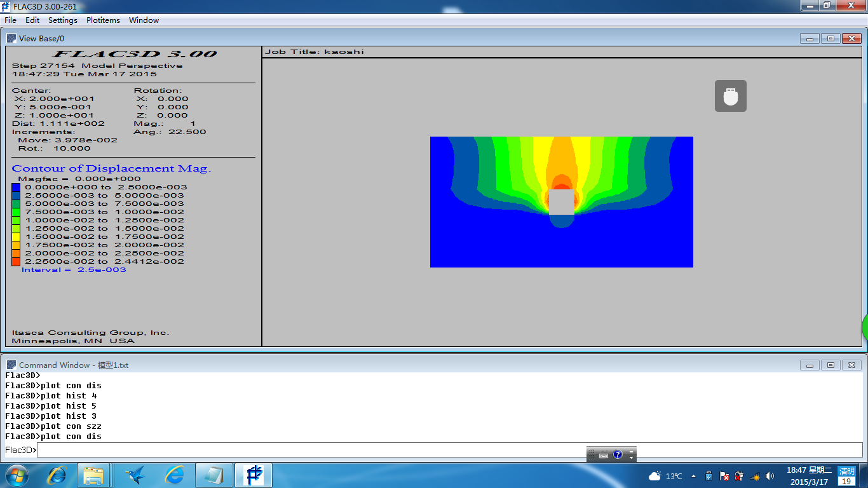Click the USB drive icon in plot view
Screen dimensions: 868x488
pos(730,96)
